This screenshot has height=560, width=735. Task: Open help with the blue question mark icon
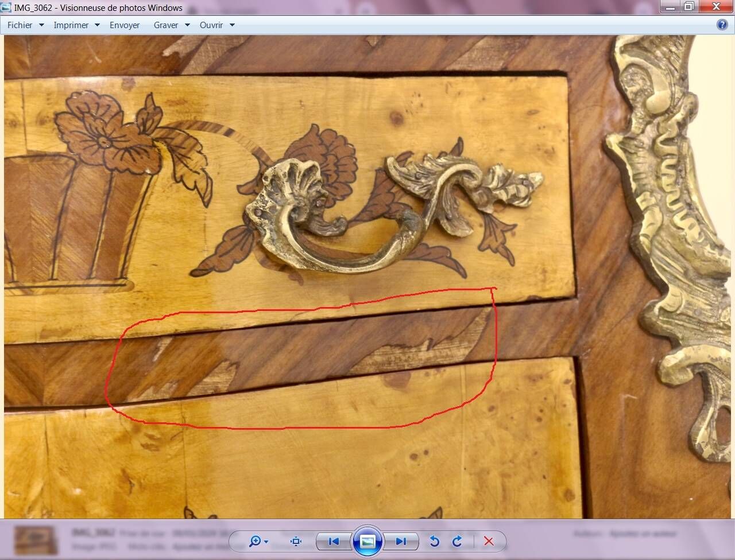(x=722, y=25)
